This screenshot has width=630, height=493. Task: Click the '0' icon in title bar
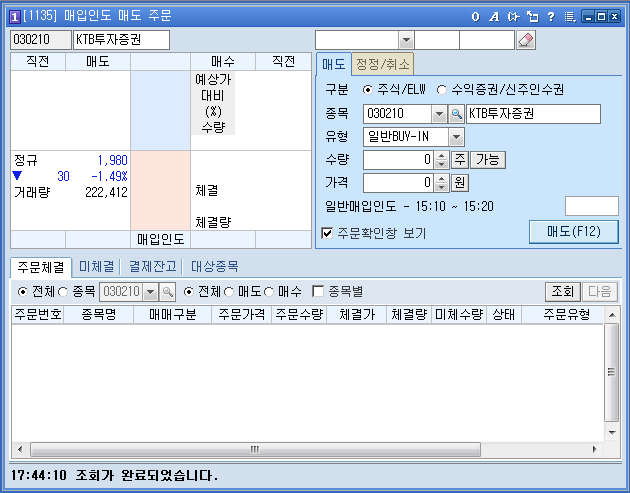click(x=476, y=17)
